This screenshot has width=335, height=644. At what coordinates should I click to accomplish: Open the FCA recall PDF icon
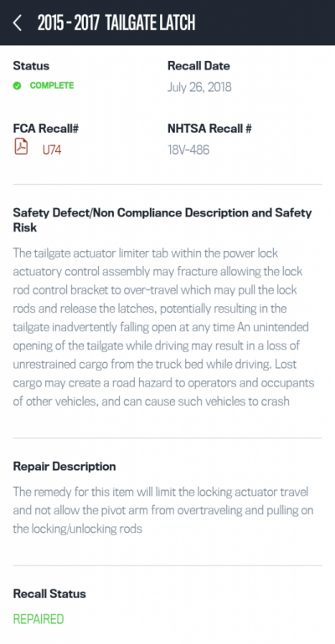click(21, 146)
